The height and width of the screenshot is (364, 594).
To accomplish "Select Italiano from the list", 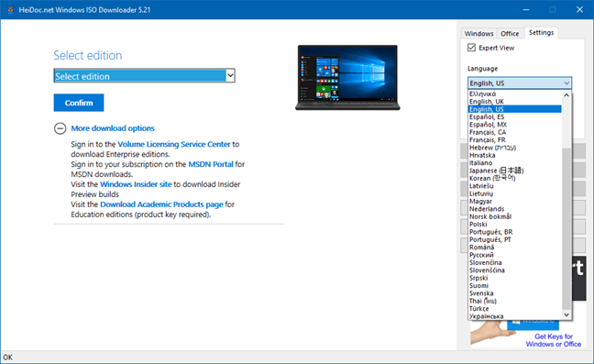I will coord(514,163).
